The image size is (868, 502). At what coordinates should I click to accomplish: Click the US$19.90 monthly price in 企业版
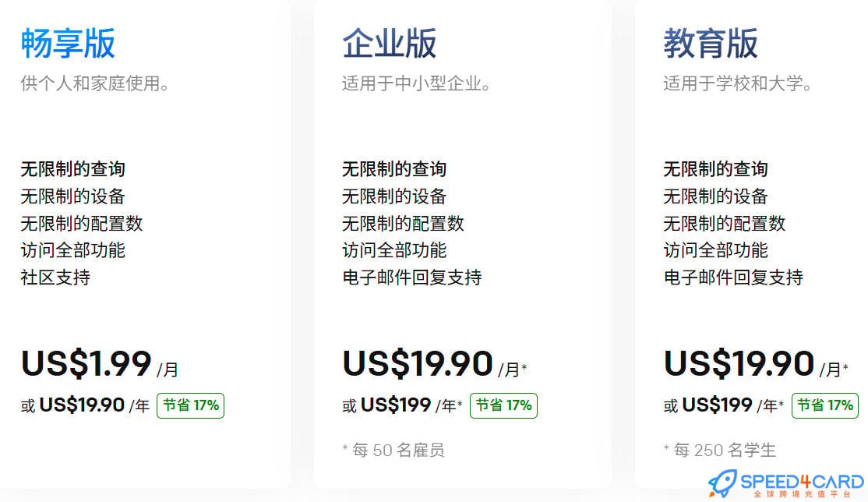coord(418,364)
